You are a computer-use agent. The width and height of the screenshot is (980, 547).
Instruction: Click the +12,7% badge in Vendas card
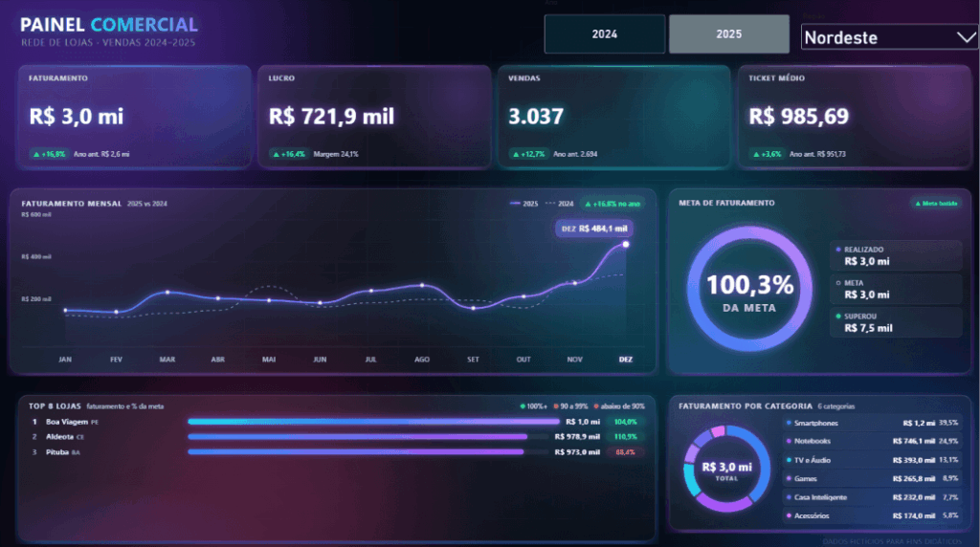pyautogui.click(x=528, y=154)
